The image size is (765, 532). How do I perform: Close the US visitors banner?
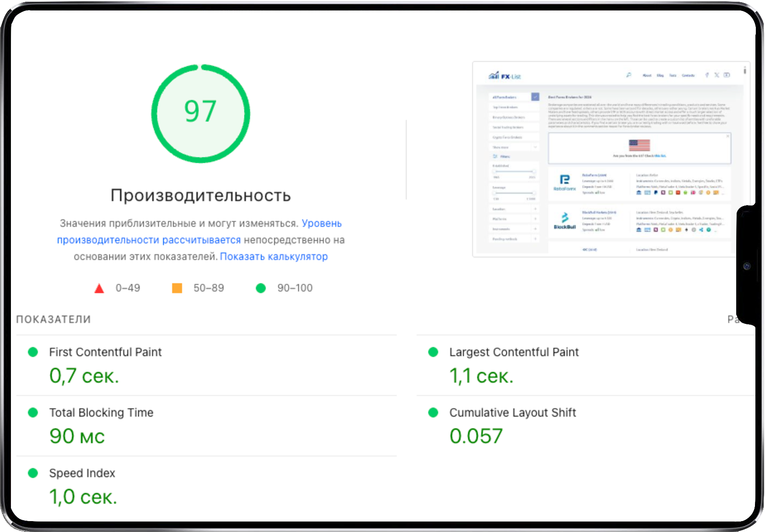pos(727,136)
